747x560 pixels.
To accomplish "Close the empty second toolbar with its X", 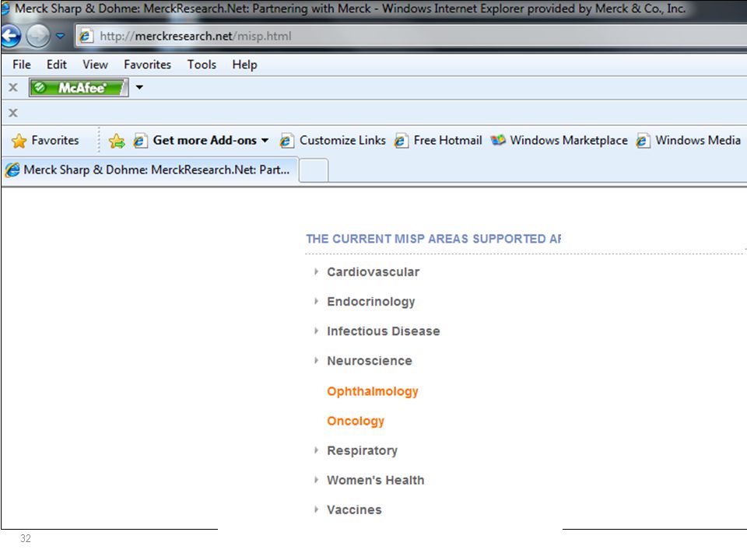I will tap(13, 113).
